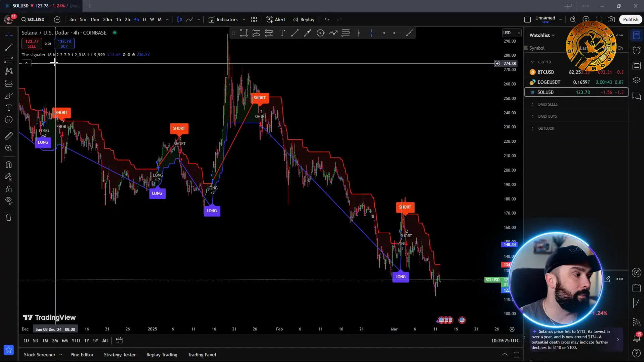The image size is (644, 362).
Task: Open favorites star toolbar button
Action: pyautogui.click(x=9, y=350)
